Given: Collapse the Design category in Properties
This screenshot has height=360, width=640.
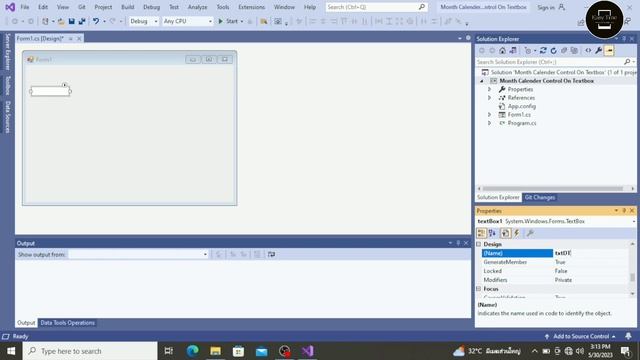Looking at the screenshot, I should click(479, 244).
